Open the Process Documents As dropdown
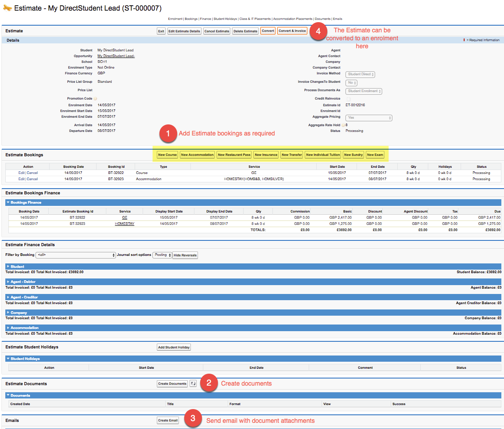 (x=364, y=91)
